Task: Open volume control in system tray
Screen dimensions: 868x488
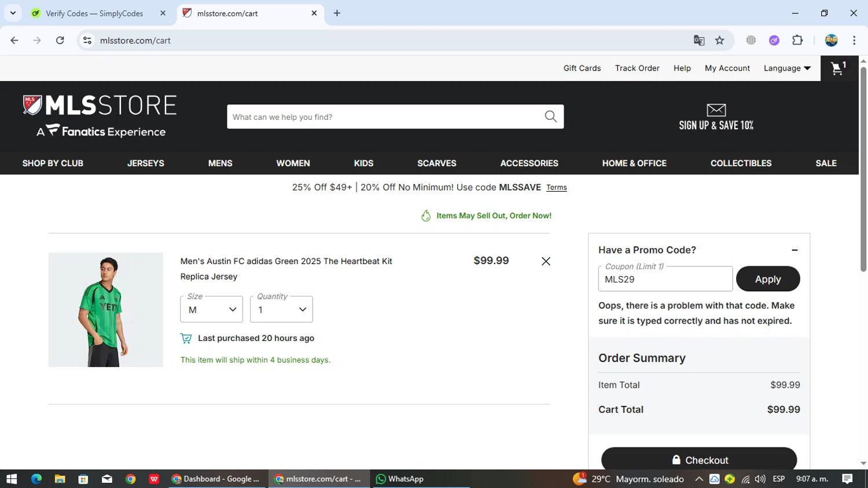Action: [x=760, y=479]
